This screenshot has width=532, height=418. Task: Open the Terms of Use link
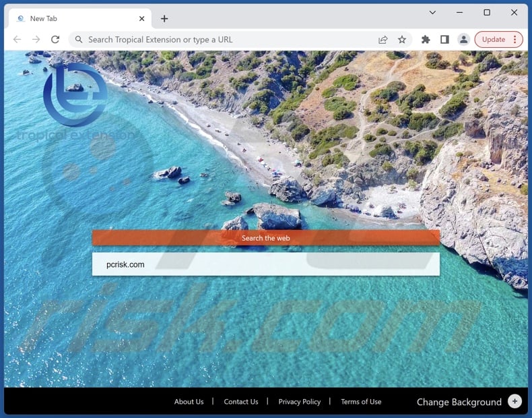(361, 402)
